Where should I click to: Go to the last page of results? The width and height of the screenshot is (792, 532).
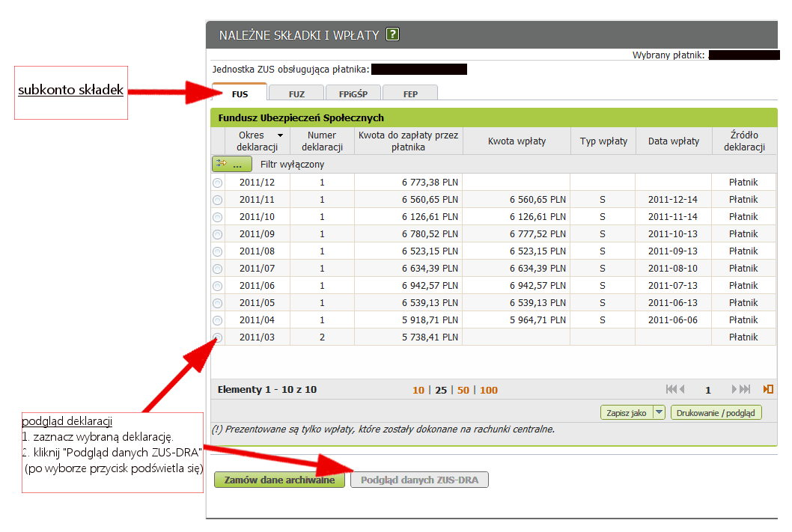745,389
